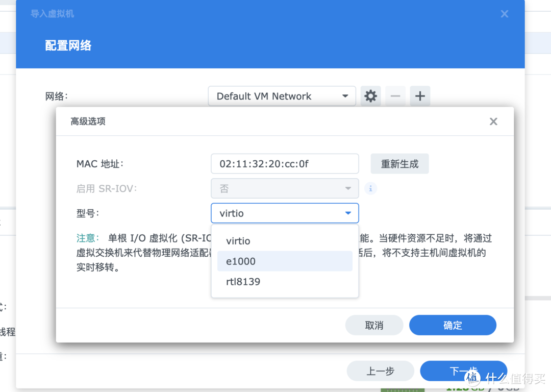This screenshot has width=551, height=392.
Task: Close the 高级选项 dialog with its X icon
Action: (x=493, y=121)
